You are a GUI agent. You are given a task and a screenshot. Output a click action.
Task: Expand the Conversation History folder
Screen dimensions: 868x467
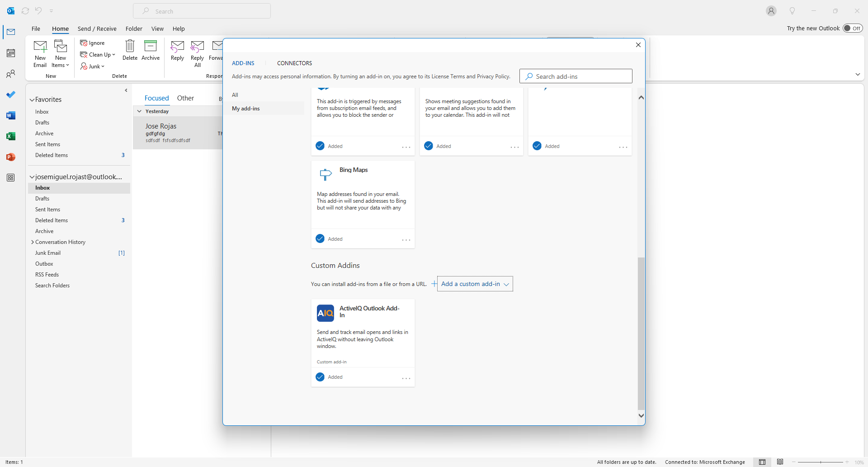click(x=33, y=242)
